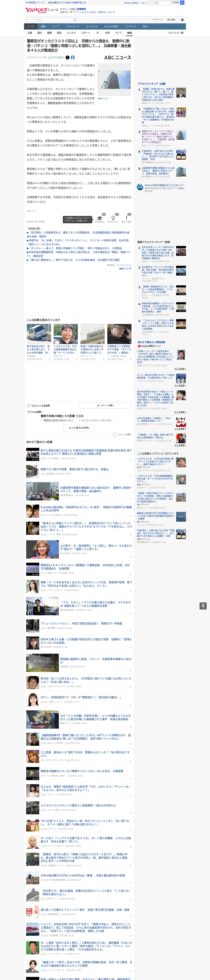This screenshot has height=980, width=210.
Task: Click the ログイン link
Action: (64, 12)
